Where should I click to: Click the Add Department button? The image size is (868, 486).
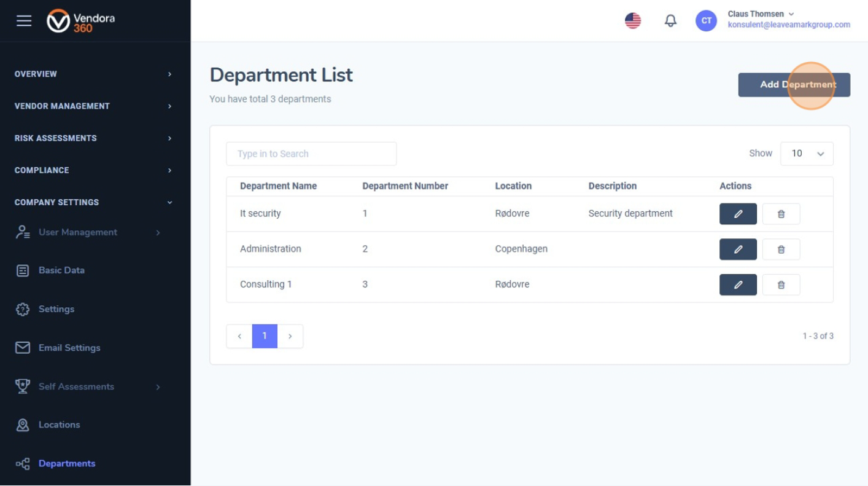coord(794,85)
